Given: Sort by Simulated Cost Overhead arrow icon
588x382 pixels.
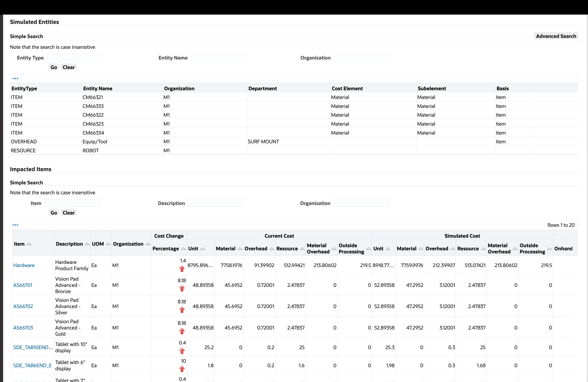Looking at the screenshot, I should (x=453, y=249).
